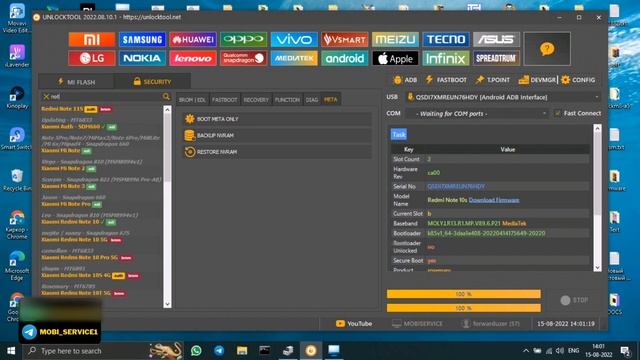Image resolution: width=640 pixels, height=360 pixels.
Task: Switch to the SECURITY tab
Action: click(x=152, y=82)
